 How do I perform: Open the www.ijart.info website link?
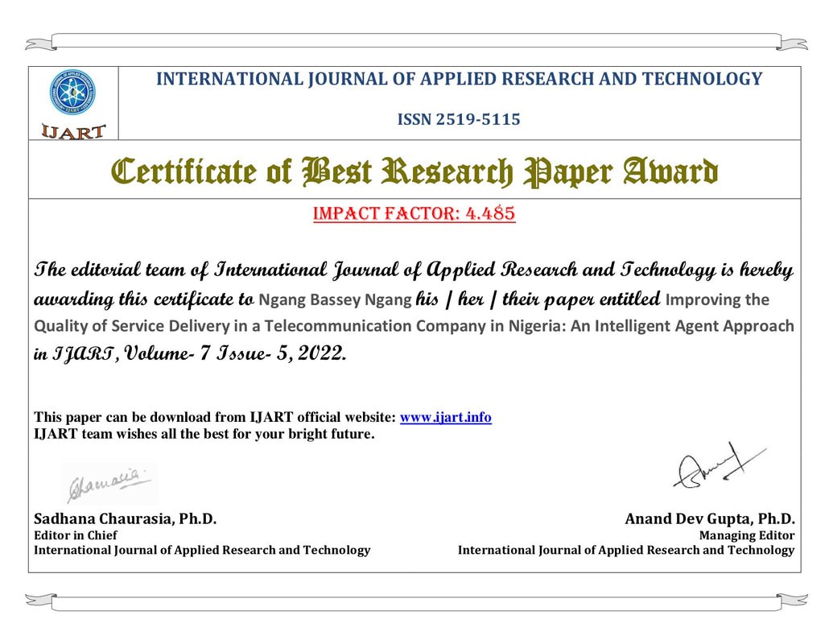(x=445, y=417)
